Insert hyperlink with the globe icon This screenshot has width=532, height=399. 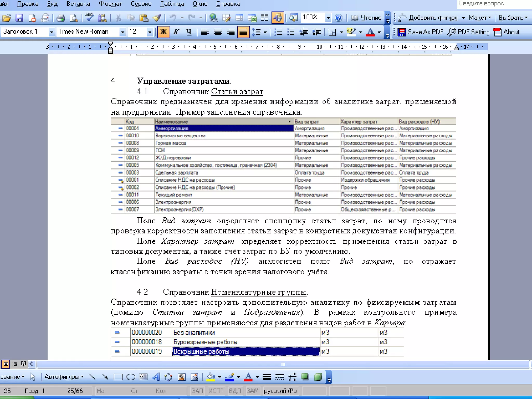pyautogui.click(x=214, y=18)
